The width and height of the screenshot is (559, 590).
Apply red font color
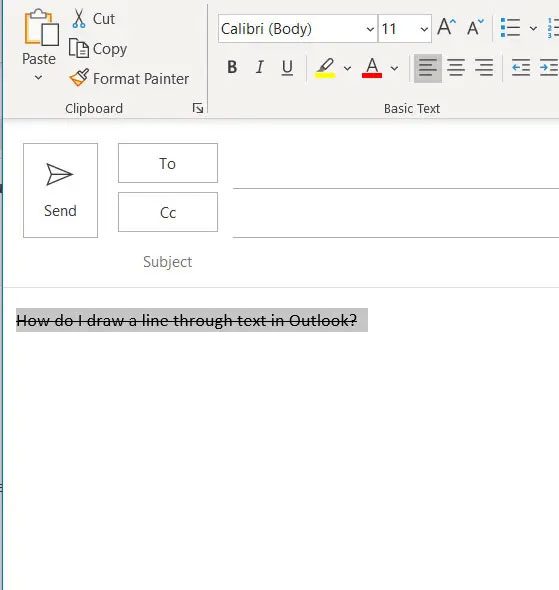point(372,68)
